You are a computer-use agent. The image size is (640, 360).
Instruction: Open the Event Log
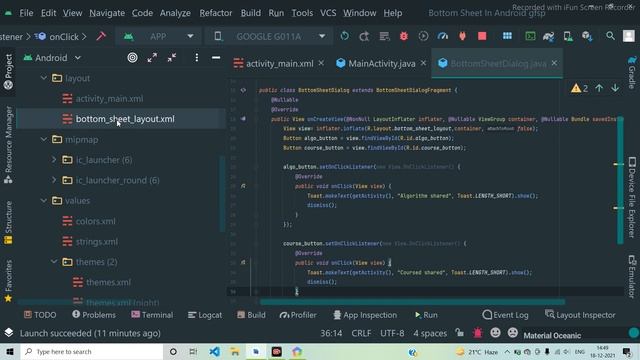click(x=505, y=315)
